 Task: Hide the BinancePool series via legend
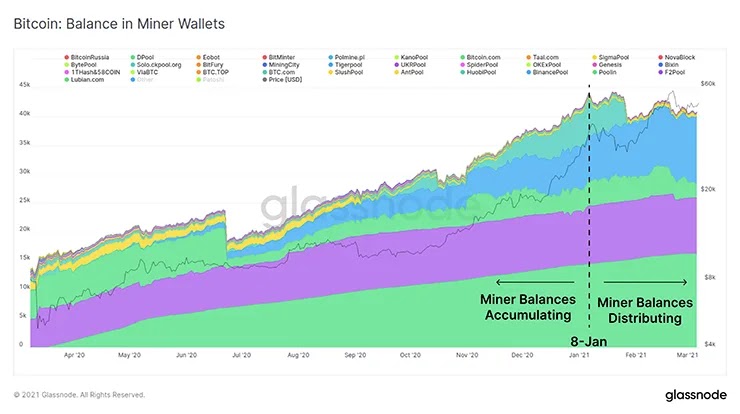547,72
